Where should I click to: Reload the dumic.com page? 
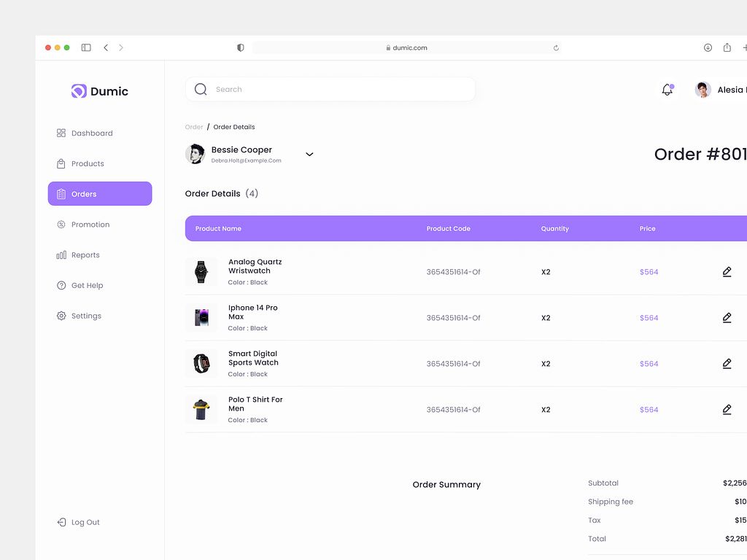pyautogui.click(x=556, y=47)
